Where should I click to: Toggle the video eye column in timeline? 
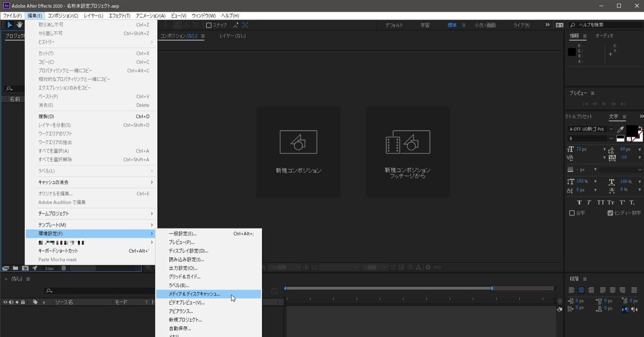(5, 302)
